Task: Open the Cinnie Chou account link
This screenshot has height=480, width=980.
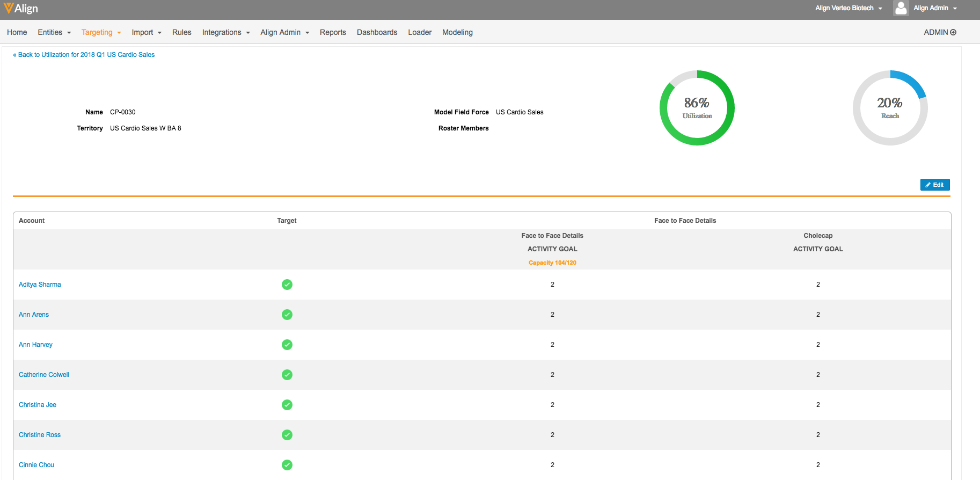Action: coord(36,465)
